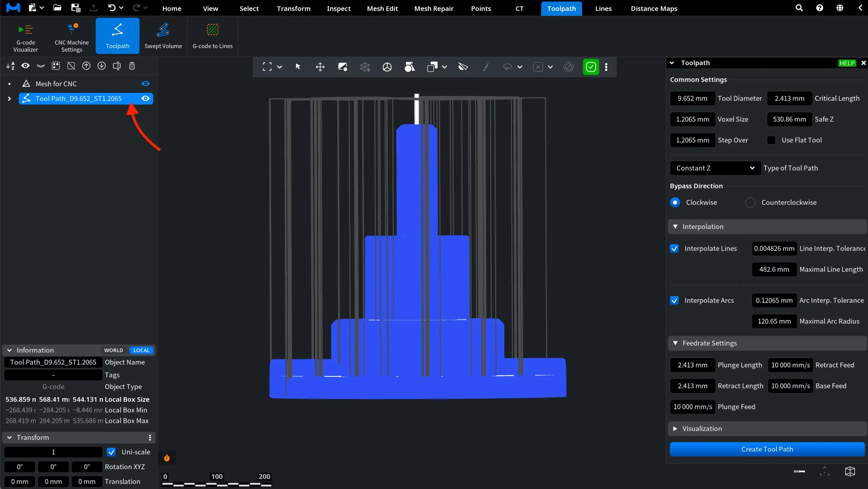Select the Swept Volume tool

[x=163, y=37]
